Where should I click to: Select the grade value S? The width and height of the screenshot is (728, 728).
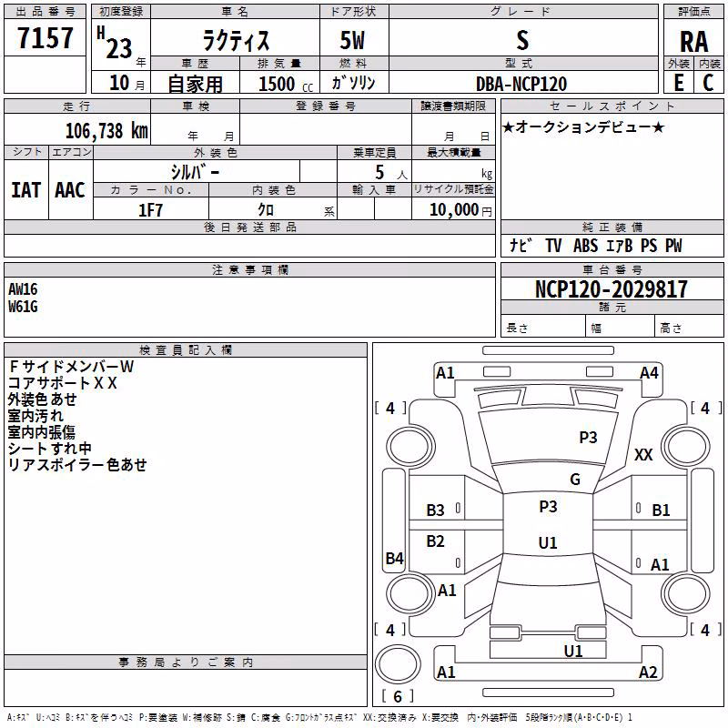[522, 40]
